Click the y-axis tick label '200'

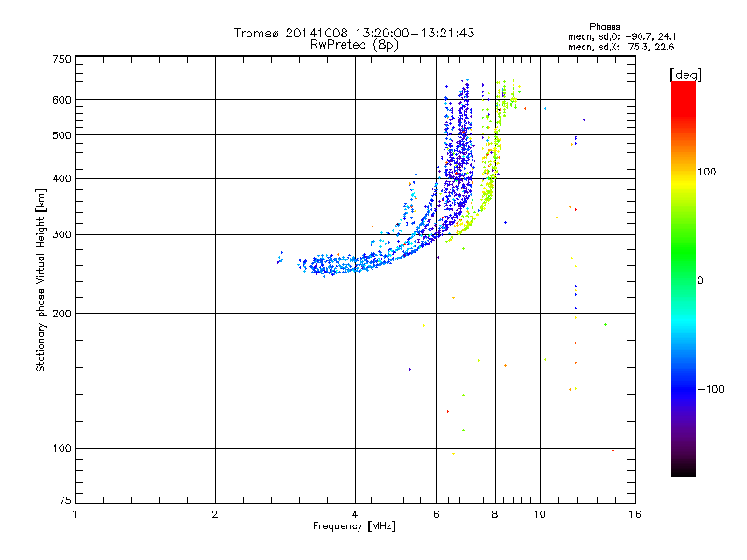[63, 314]
